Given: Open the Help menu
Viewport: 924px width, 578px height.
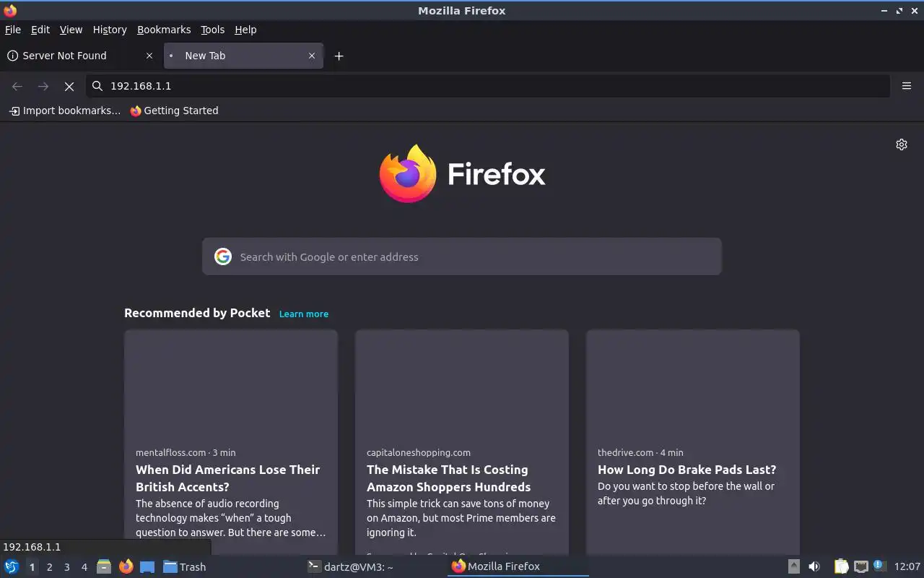Looking at the screenshot, I should tap(245, 30).
